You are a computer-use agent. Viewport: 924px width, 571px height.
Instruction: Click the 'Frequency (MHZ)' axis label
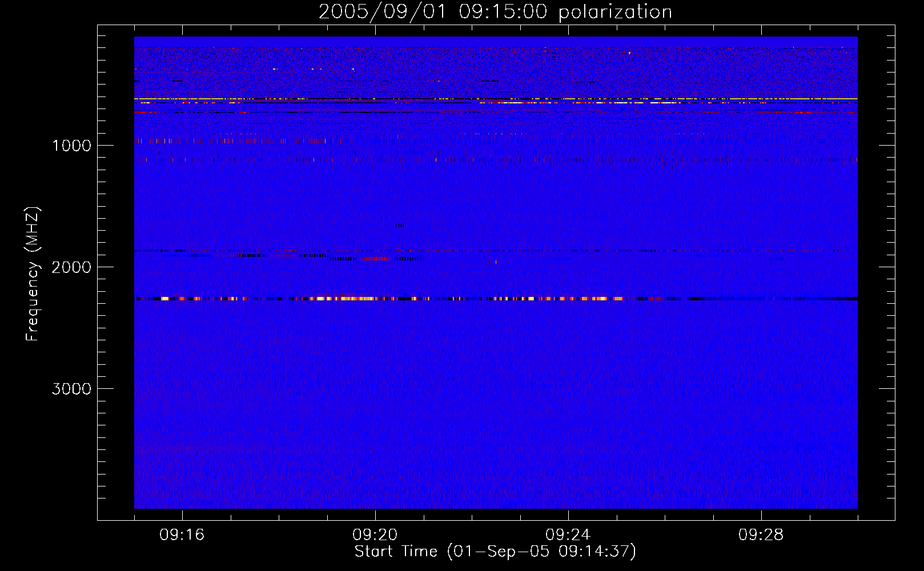coord(33,274)
